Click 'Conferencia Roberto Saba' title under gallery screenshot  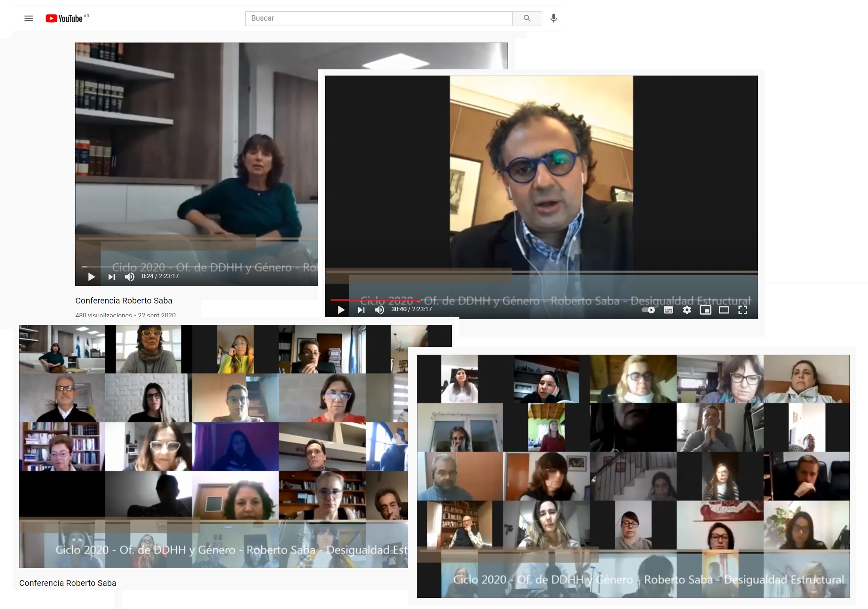pyautogui.click(x=68, y=583)
